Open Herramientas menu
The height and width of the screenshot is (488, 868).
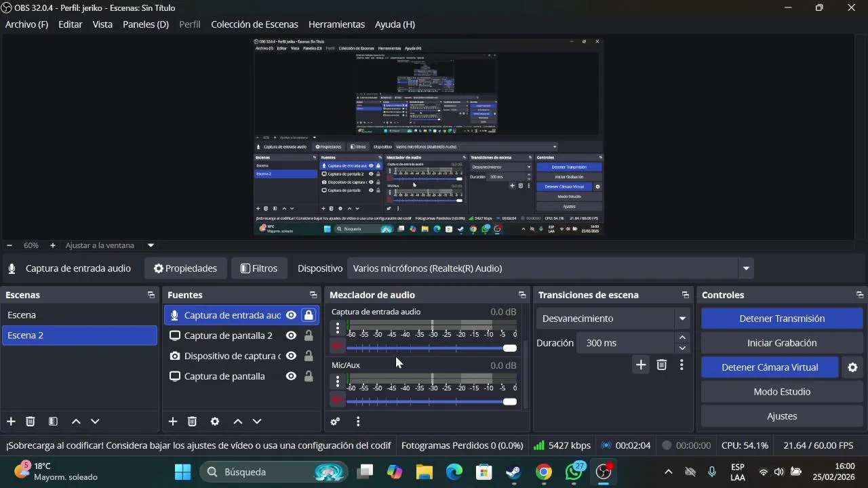pos(336,24)
